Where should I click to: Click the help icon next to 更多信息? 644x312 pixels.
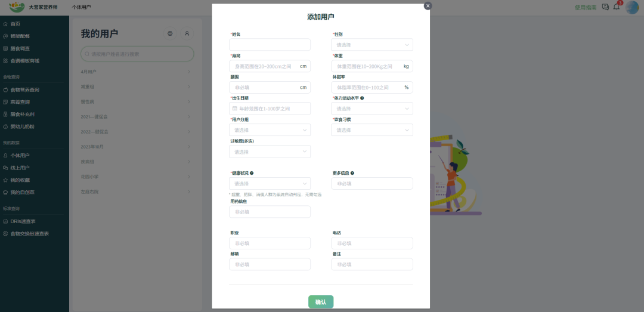[x=352, y=173]
